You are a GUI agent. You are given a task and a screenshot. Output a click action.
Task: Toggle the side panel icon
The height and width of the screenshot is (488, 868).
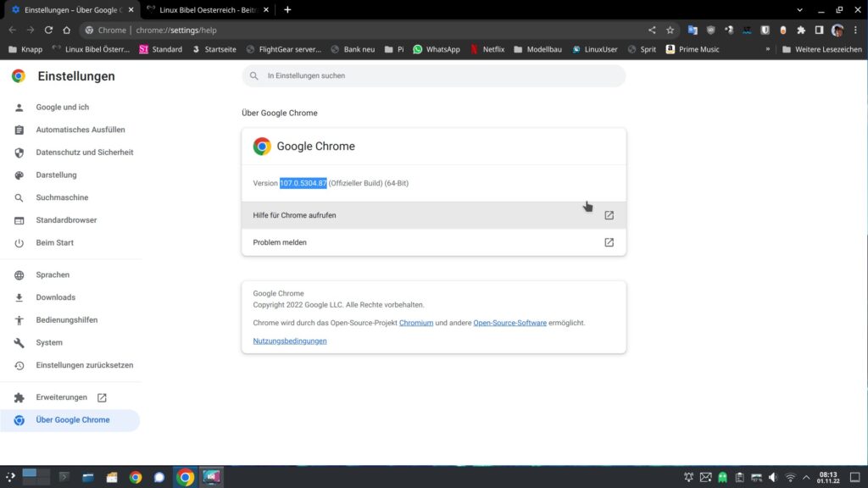pos(819,30)
